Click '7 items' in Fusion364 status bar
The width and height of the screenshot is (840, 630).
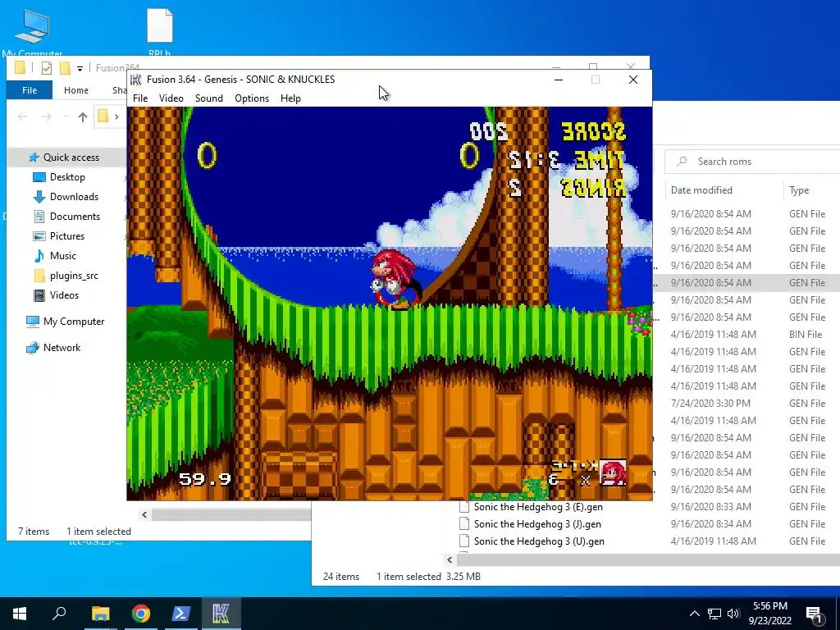pyautogui.click(x=34, y=532)
